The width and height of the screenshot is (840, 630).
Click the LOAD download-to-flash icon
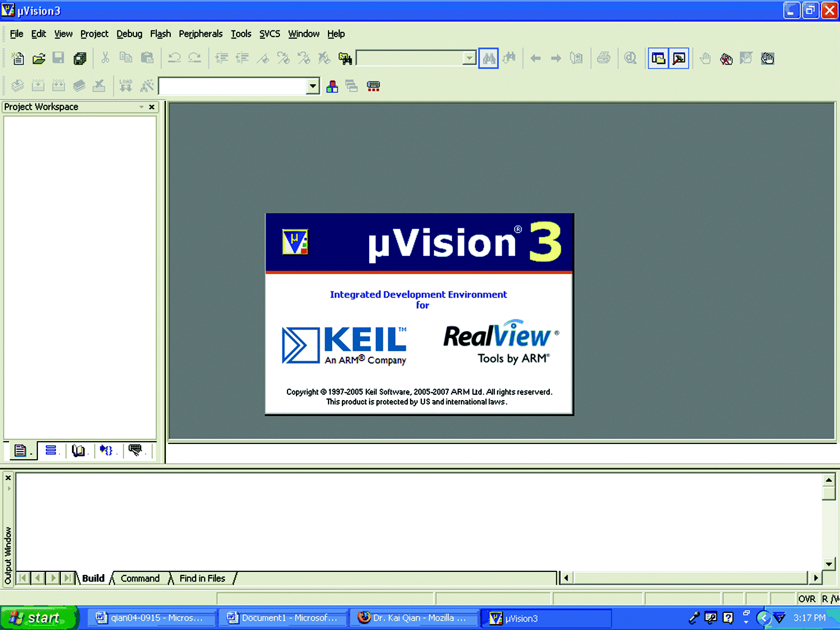click(126, 85)
